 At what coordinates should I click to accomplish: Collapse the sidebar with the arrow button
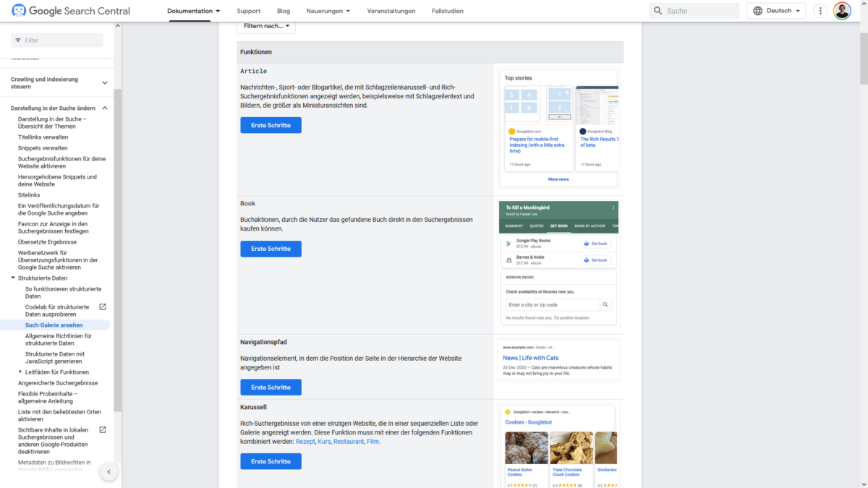pos(109,471)
